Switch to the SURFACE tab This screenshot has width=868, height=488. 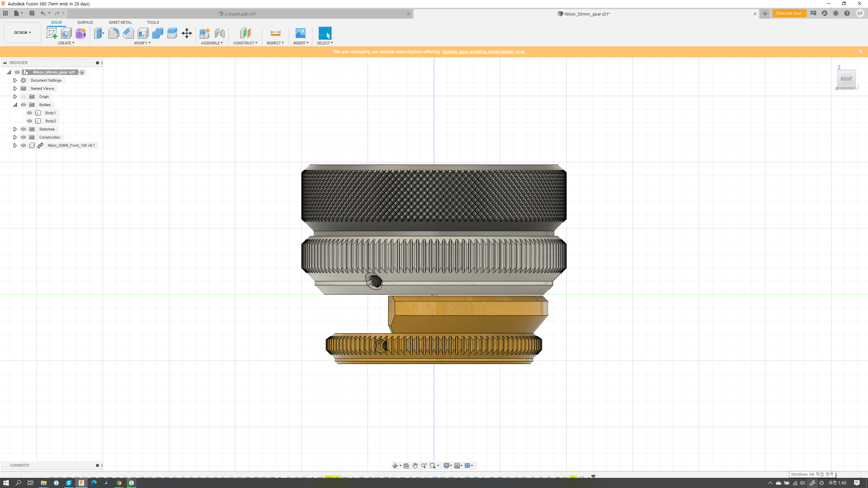pyautogui.click(x=85, y=22)
